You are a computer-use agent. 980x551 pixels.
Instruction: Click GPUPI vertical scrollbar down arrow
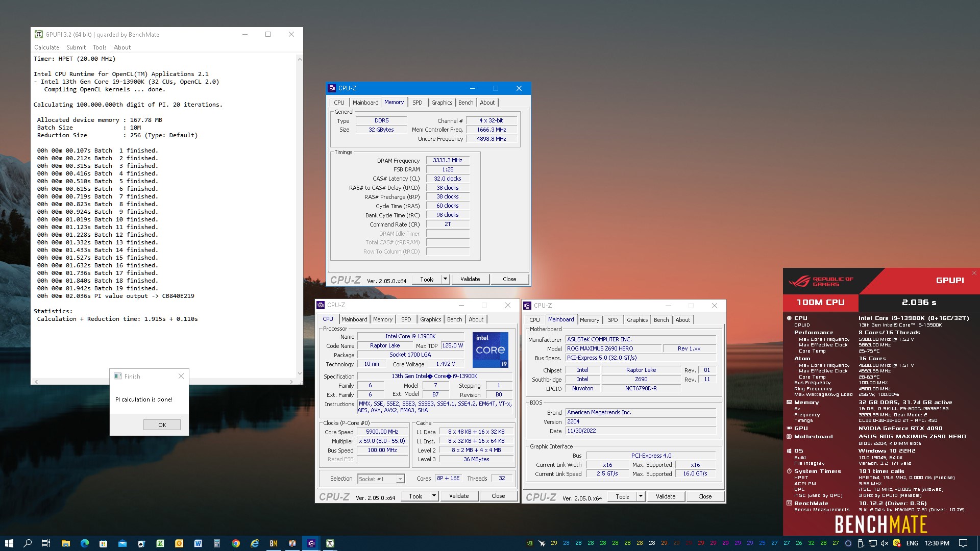(300, 373)
